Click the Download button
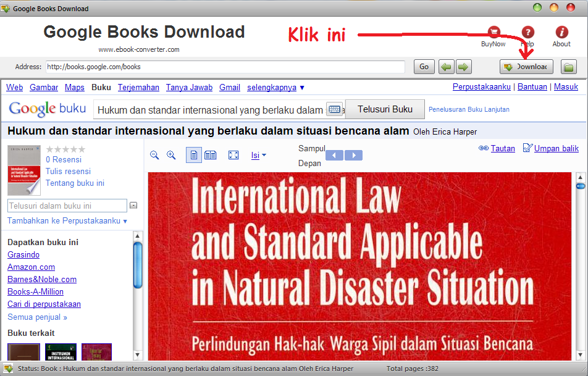Viewport: 588px width, 376px height. point(526,67)
